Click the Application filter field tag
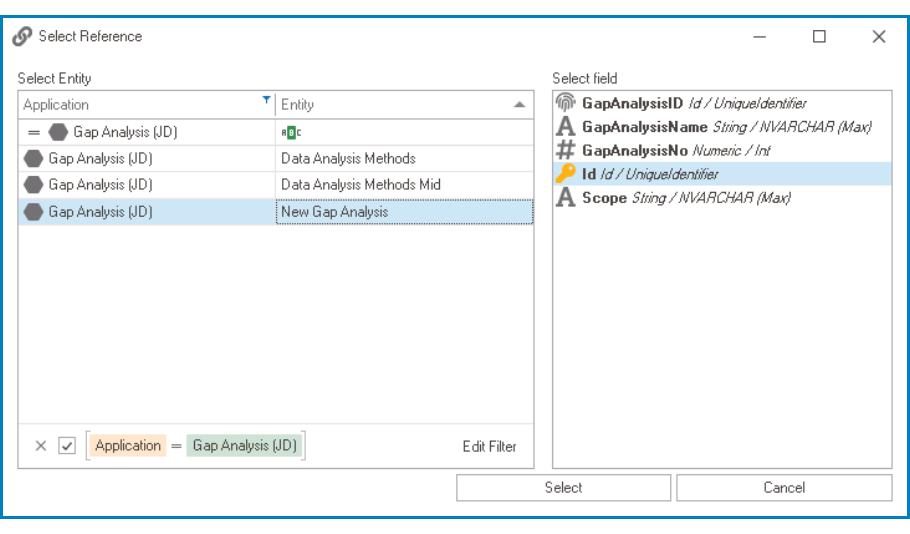Image resolution: width=910 pixels, height=534 pixels. (128, 446)
